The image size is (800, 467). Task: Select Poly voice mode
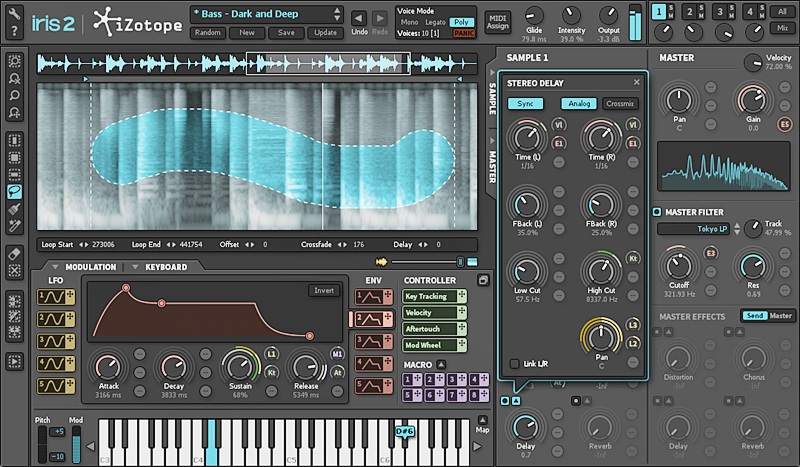[462, 22]
